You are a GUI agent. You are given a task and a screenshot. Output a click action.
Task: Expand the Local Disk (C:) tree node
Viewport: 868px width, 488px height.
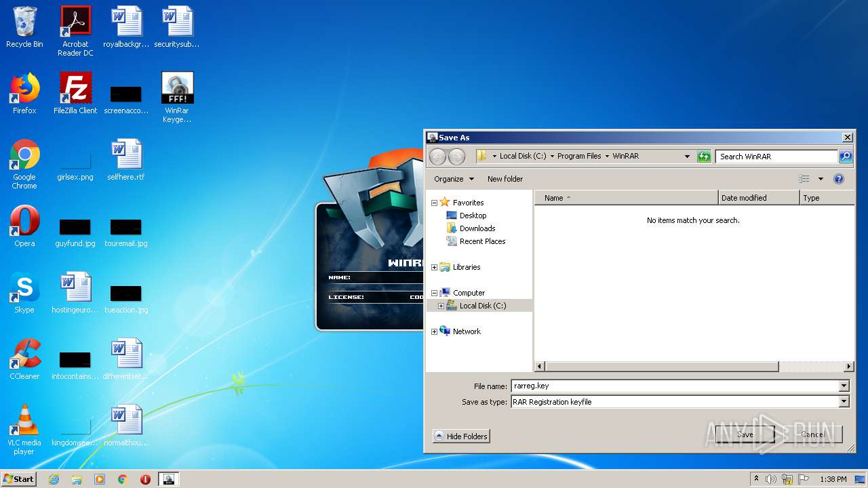[x=441, y=306]
